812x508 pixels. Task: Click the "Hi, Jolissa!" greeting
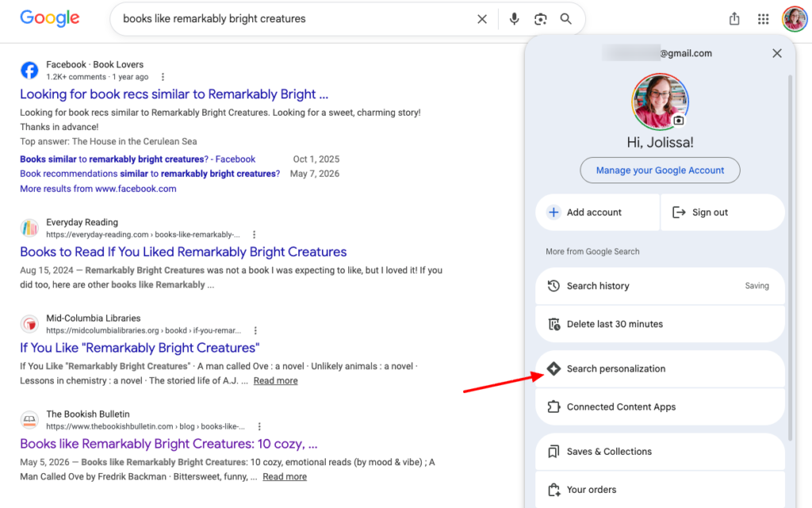click(660, 143)
